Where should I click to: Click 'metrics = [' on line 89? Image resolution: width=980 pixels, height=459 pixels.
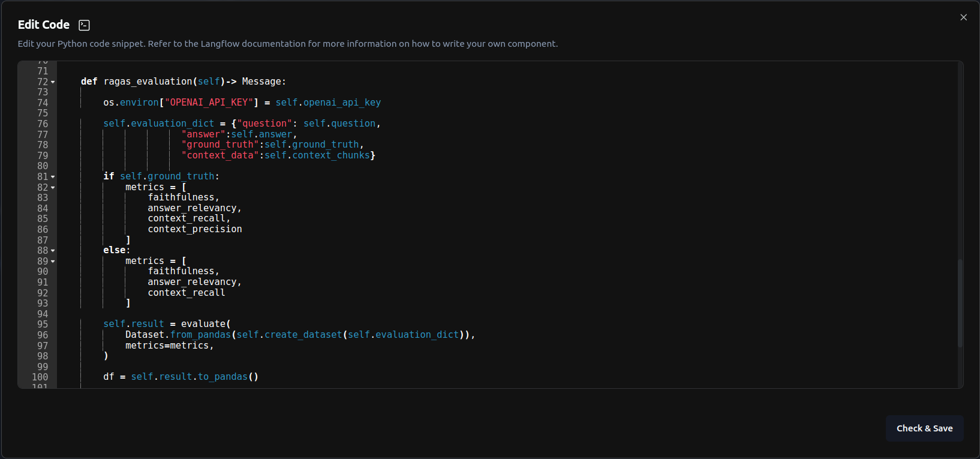pos(156,261)
